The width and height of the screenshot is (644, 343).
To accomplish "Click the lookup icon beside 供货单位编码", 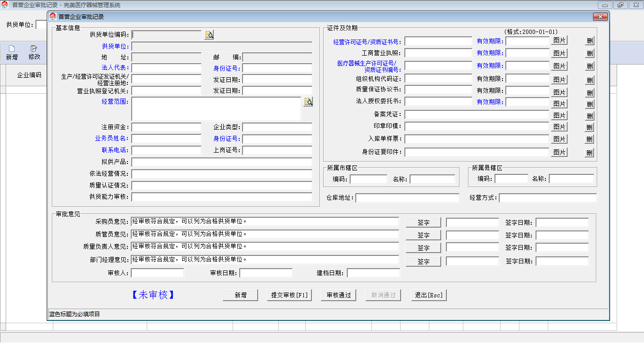I will pos(209,35).
